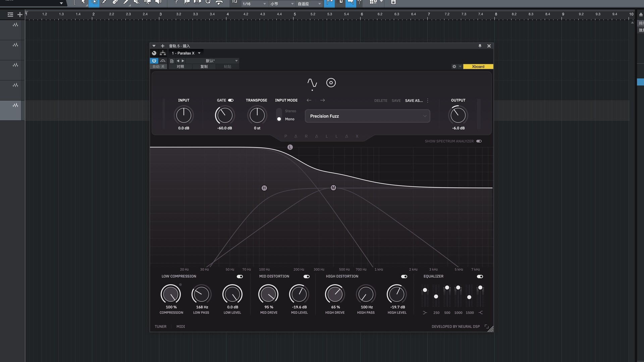Toggle the GATE switch
Screen dimensions: 644x362
point(231,100)
